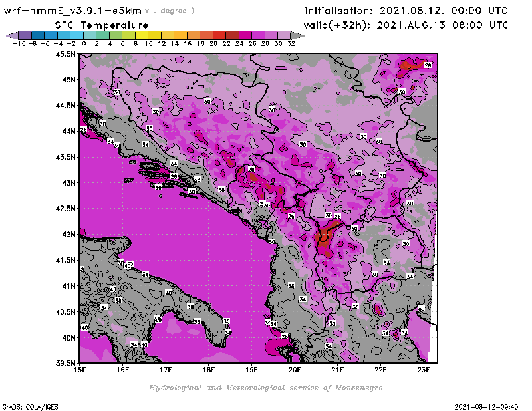The height and width of the screenshot is (411, 532).
Task: Click the initialisation 2021.08.12. 00:00 UTC text
Action: (406, 11)
